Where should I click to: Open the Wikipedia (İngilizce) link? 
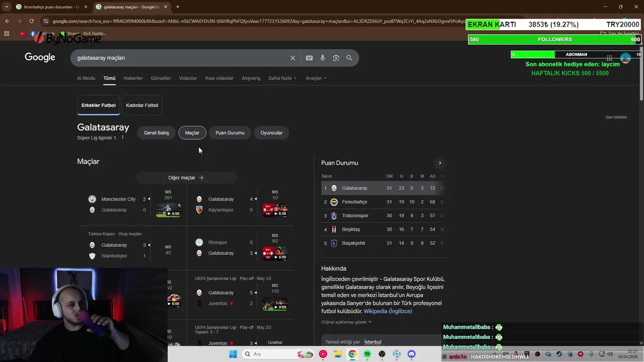pyautogui.click(x=388, y=311)
